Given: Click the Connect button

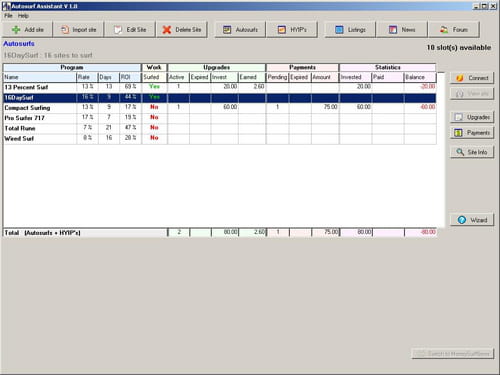Looking at the screenshot, I should pos(472,78).
